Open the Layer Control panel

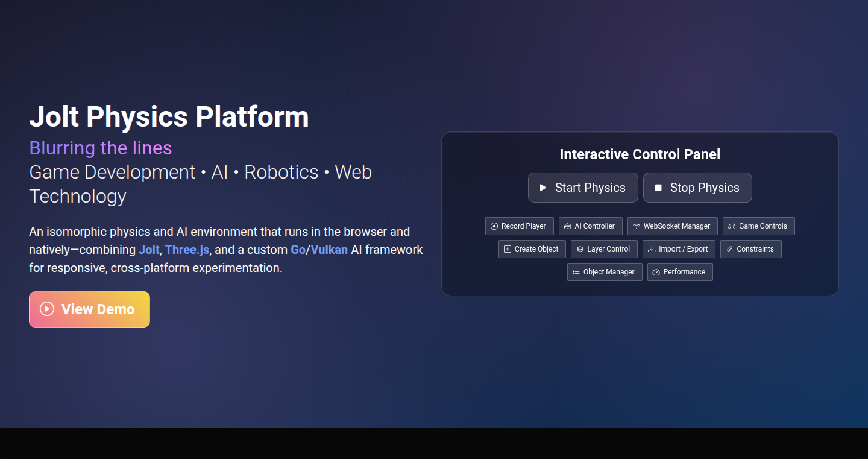[x=604, y=249]
